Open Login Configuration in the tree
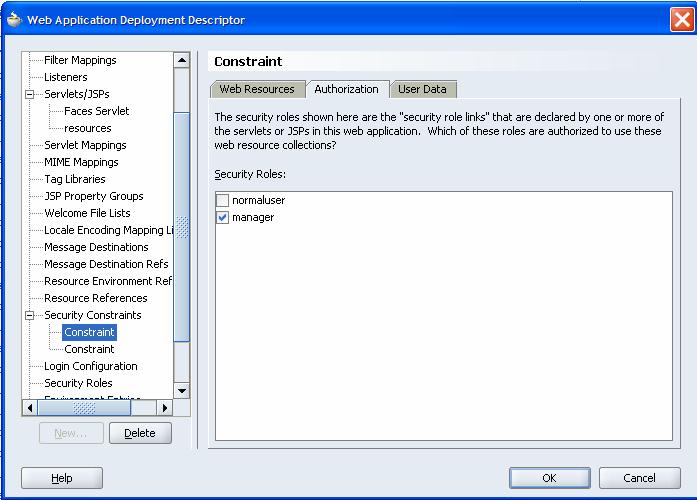Image resolution: width=697 pixels, height=500 pixels. coord(90,366)
